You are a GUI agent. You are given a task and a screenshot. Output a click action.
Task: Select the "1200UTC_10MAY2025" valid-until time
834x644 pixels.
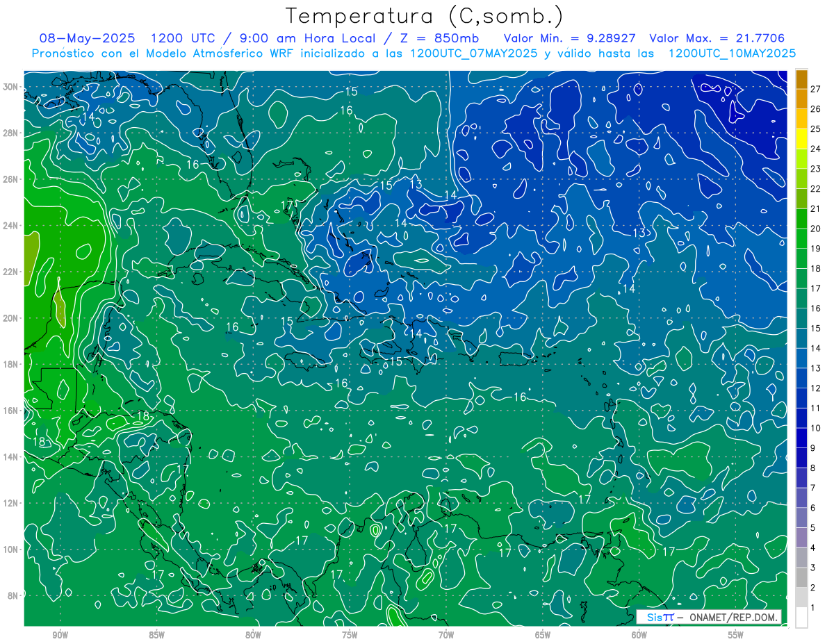[732, 53]
